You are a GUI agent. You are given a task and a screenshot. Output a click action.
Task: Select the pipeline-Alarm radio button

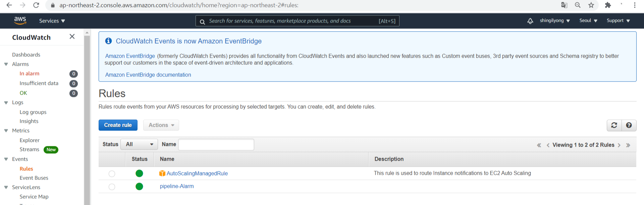112,187
